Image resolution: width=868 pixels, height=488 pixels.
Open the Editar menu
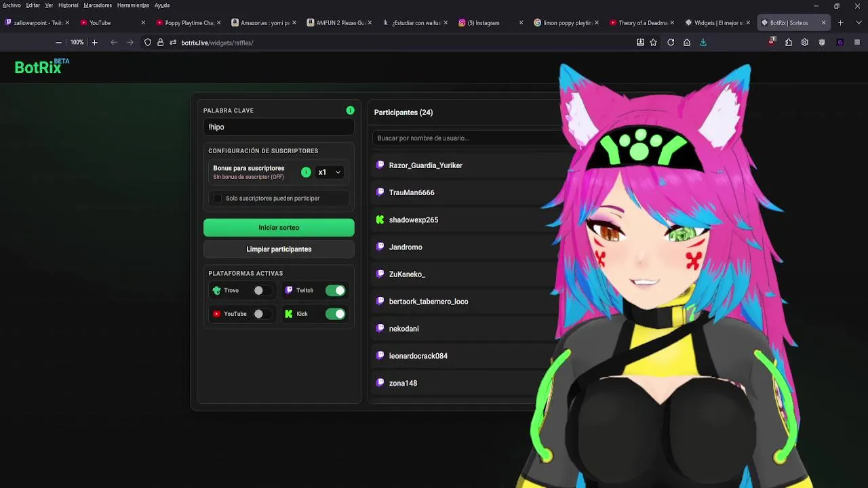point(33,5)
